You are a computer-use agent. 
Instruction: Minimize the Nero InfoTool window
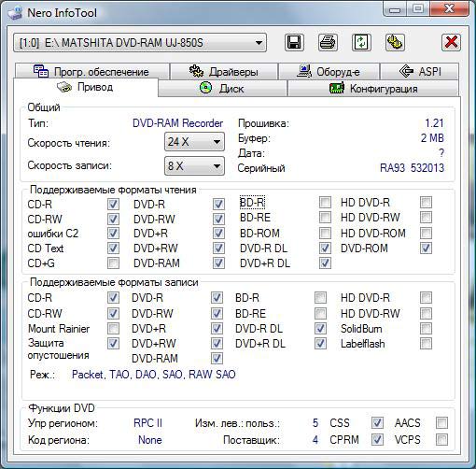pos(395,9)
